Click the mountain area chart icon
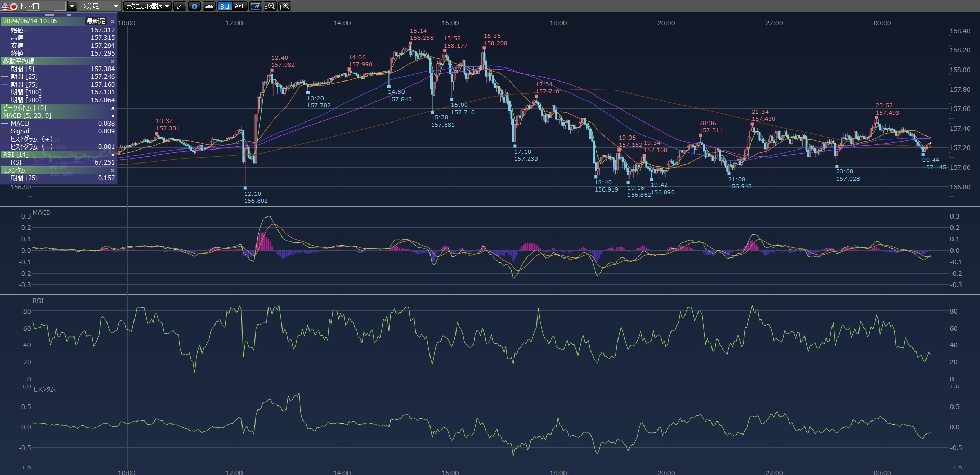 tap(209, 6)
